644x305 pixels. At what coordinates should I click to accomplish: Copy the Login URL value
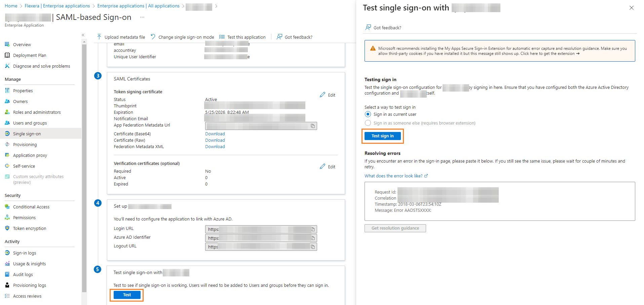[x=313, y=229]
